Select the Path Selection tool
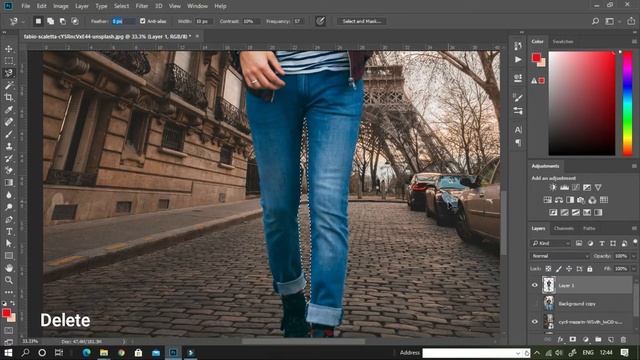The image size is (640, 360). point(9,244)
